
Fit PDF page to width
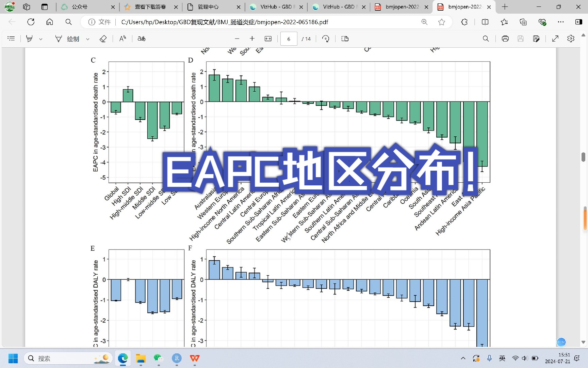[268, 39]
